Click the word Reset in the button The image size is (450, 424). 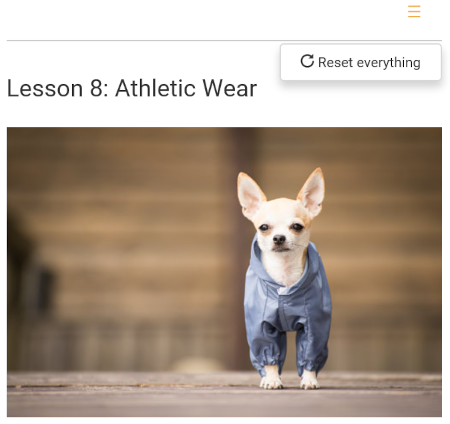335,62
